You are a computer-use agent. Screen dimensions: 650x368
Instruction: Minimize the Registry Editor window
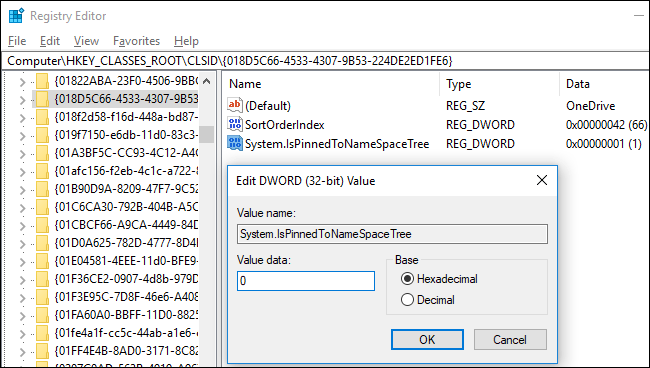tap(639, 16)
